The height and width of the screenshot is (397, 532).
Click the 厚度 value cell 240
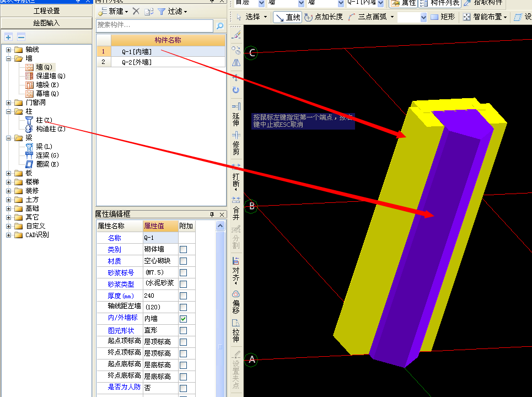[160, 296]
